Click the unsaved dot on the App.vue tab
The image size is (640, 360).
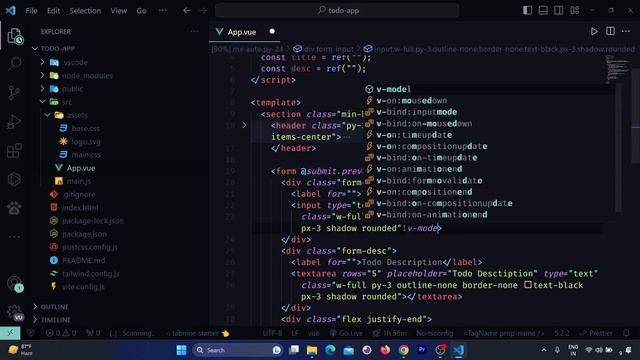tap(272, 31)
